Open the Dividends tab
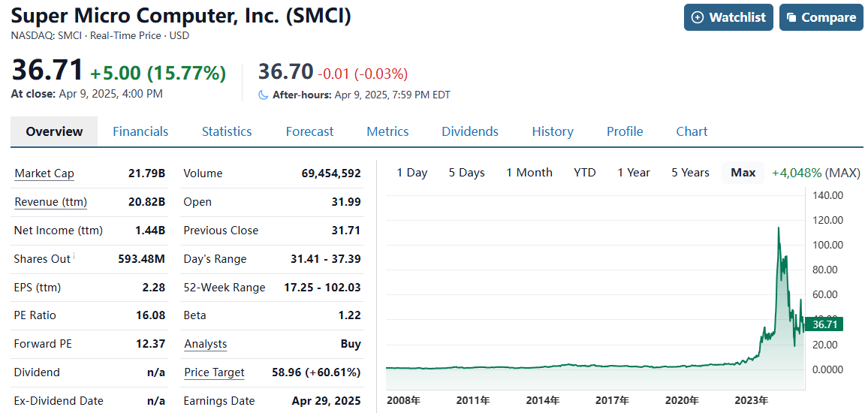 [x=470, y=131]
